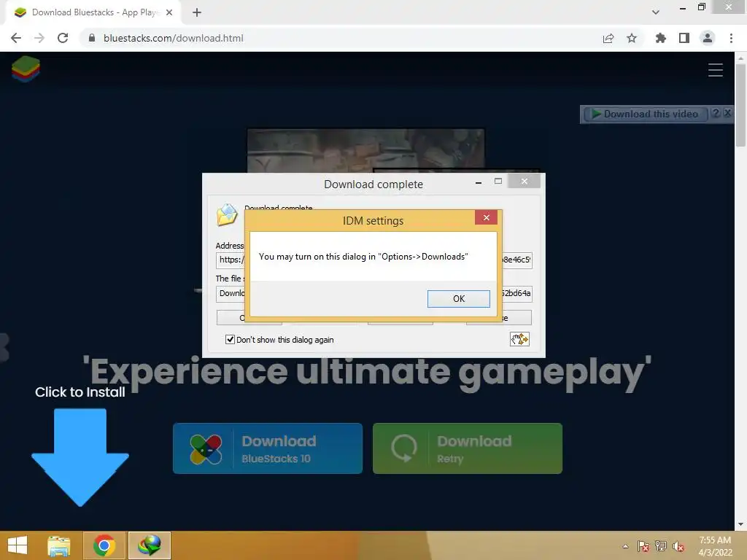
Task: Go back using the browser back arrow
Action: (x=16, y=38)
